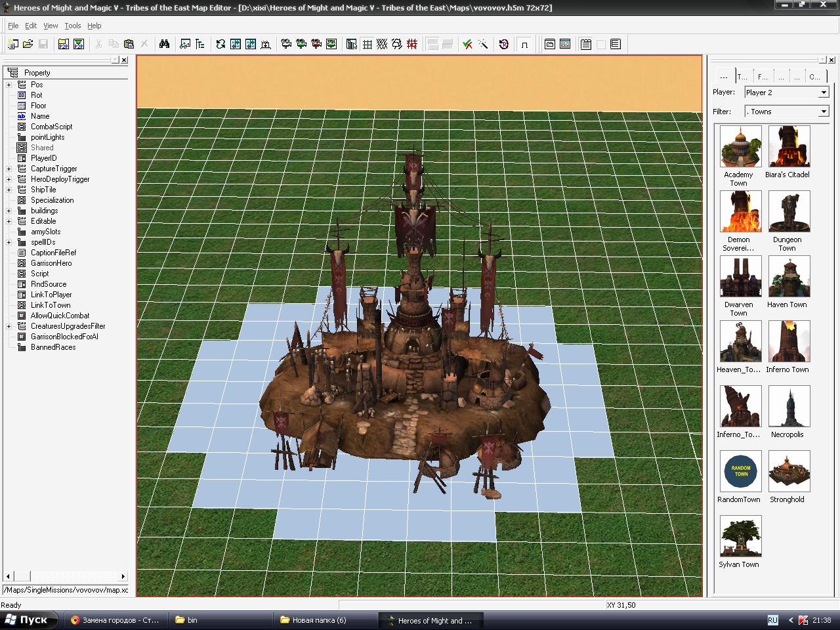Open the Tools menu
This screenshot has width=840, height=630.
tap(73, 26)
